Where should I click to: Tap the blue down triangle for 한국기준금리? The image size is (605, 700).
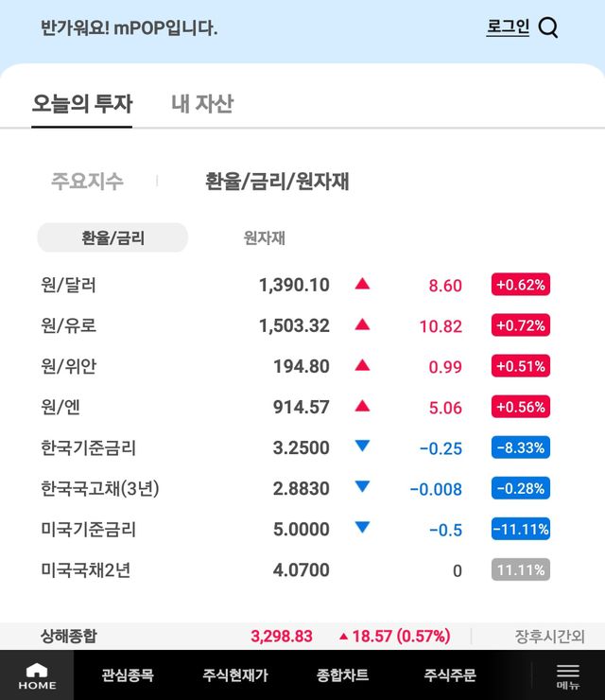point(362,446)
